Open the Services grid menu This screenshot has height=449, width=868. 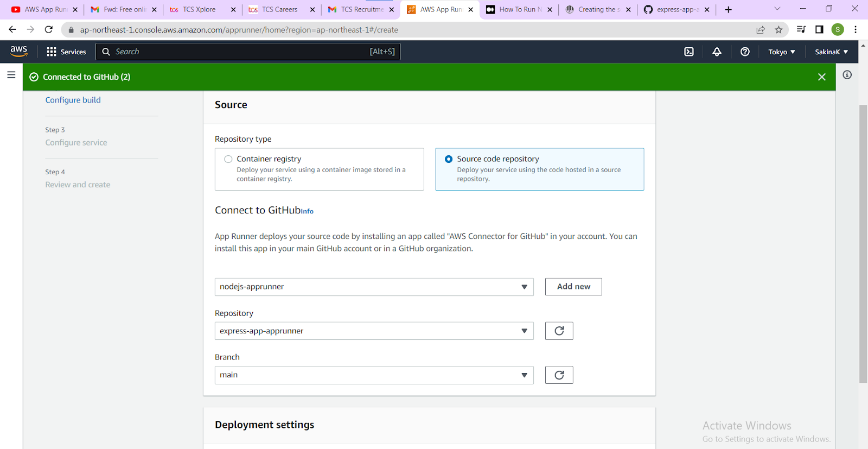coord(66,52)
